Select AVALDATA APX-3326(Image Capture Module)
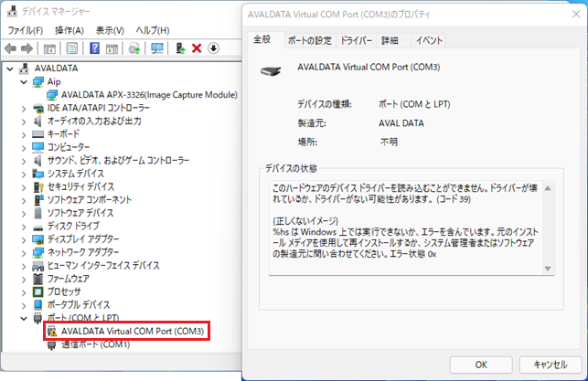The width and height of the screenshot is (588, 381). [x=149, y=95]
